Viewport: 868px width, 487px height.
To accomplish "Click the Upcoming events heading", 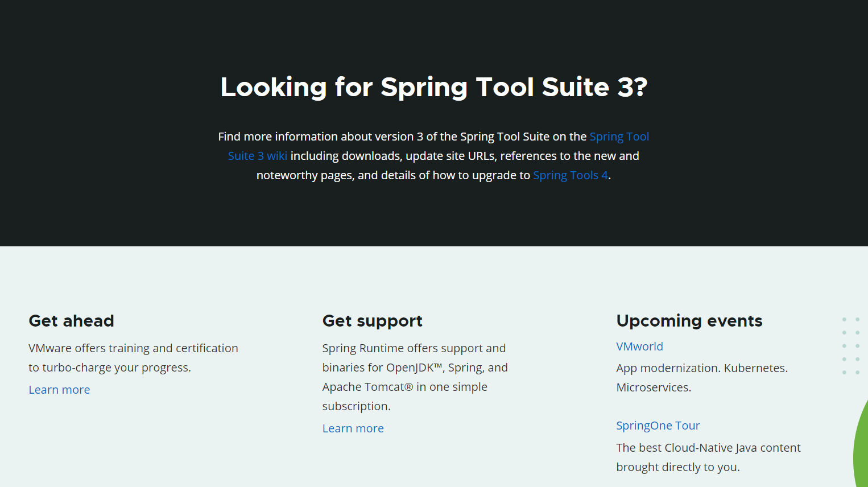I will (x=689, y=321).
